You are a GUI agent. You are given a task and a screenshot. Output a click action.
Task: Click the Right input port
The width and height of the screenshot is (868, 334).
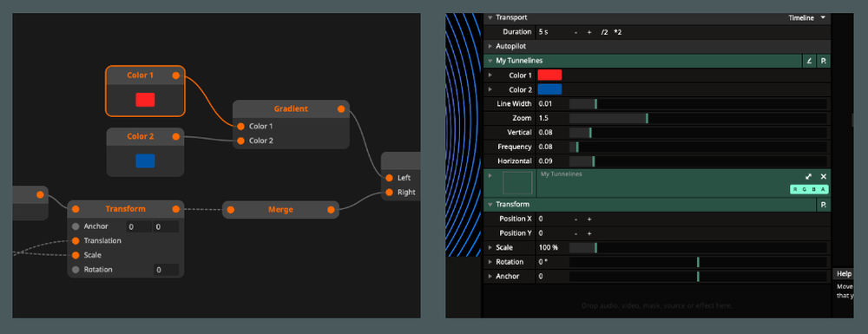coord(389,193)
